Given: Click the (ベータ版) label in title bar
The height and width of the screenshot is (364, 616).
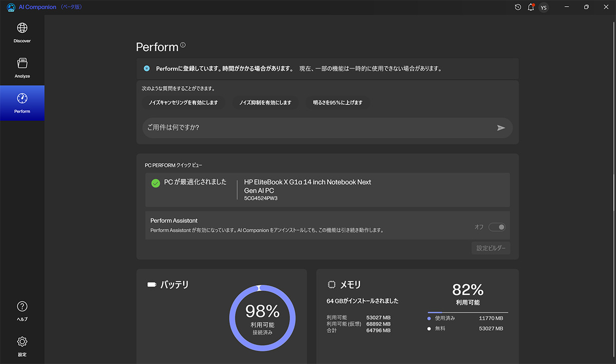Looking at the screenshot, I should [71, 7].
